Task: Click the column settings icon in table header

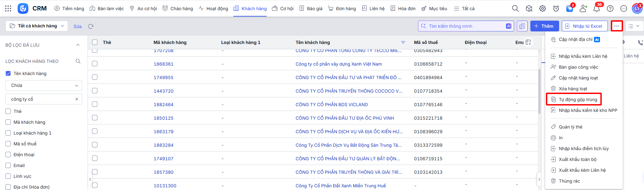Action: coord(528,42)
